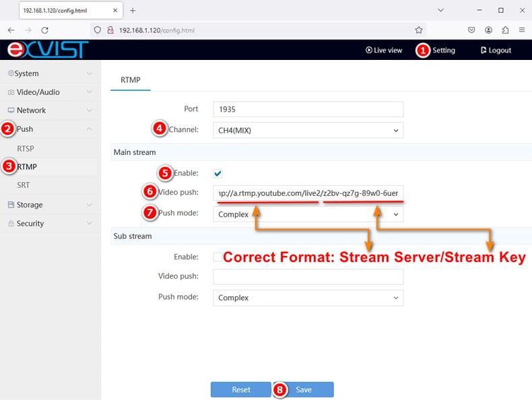The width and height of the screenshot is (532, 400).
Task: Open the Firefox hamburger menu
Action: [522, 30]
